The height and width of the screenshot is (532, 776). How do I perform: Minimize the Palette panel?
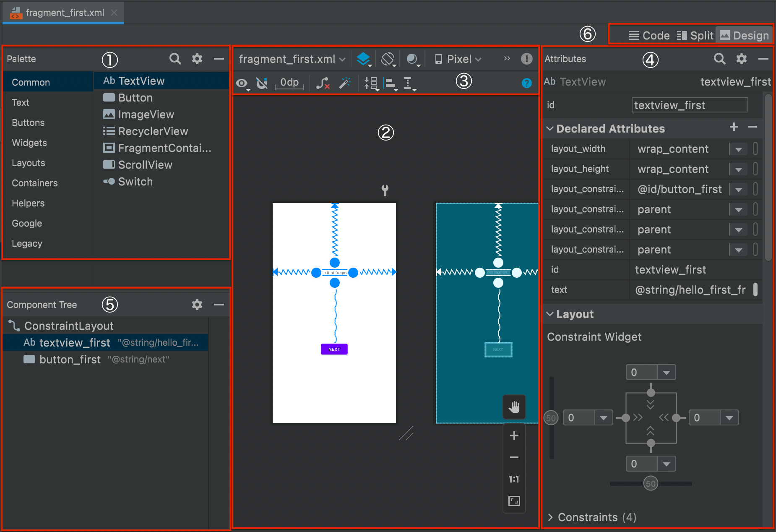(x=219, y=59)
